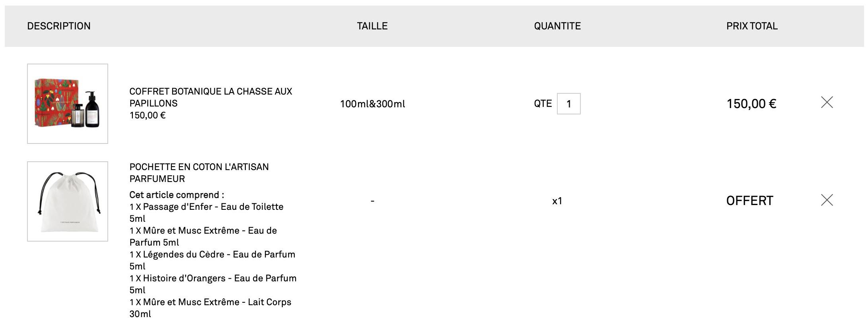Open the white cotton pouch thumbnail
868x333 pixels.
[68, 201]
